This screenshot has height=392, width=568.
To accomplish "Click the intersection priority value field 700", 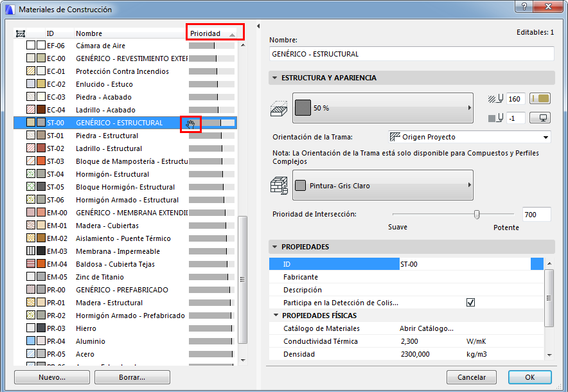I will [537, 215].
